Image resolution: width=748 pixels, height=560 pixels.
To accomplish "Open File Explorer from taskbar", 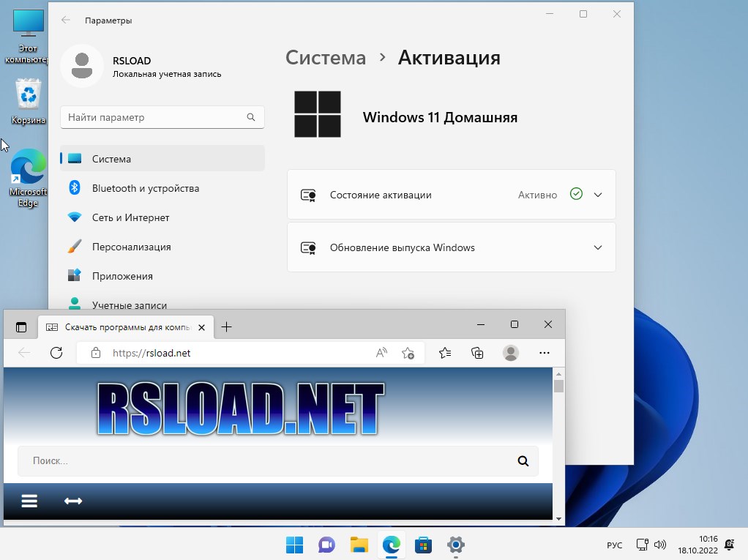I will [x=359, y=545].
